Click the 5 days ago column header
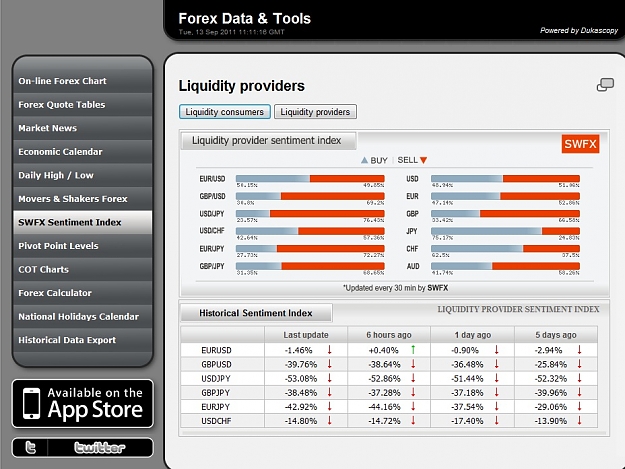The image size is (625, 469). pos(556,335)
